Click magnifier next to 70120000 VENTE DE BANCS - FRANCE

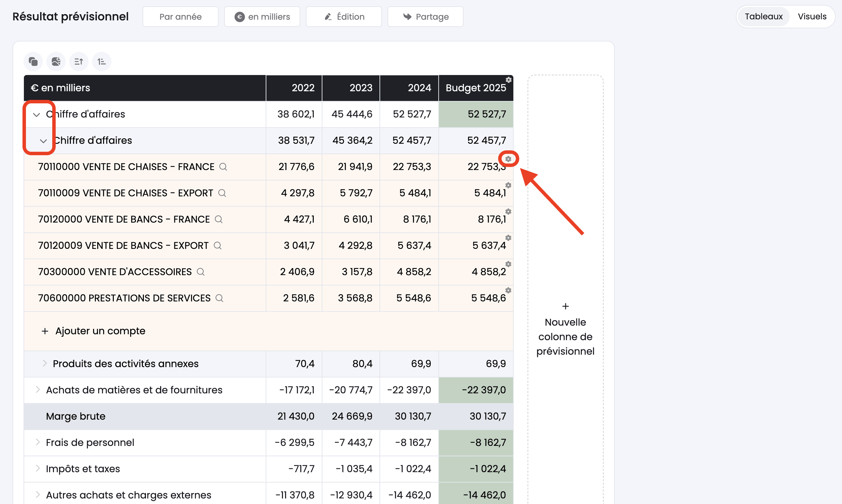coord(219,220)
